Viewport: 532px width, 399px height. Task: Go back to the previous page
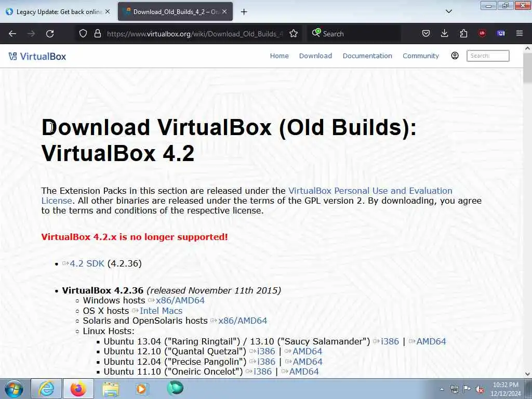click(x=12, y=34)
